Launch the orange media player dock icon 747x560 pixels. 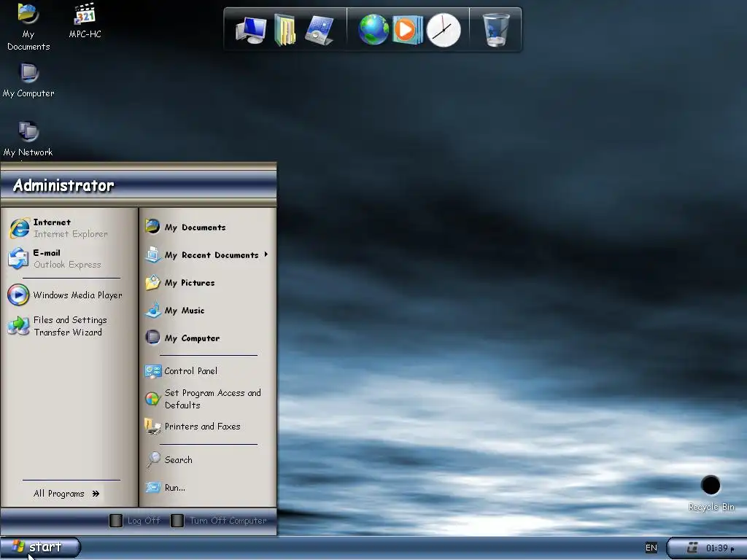coord(408,30)
